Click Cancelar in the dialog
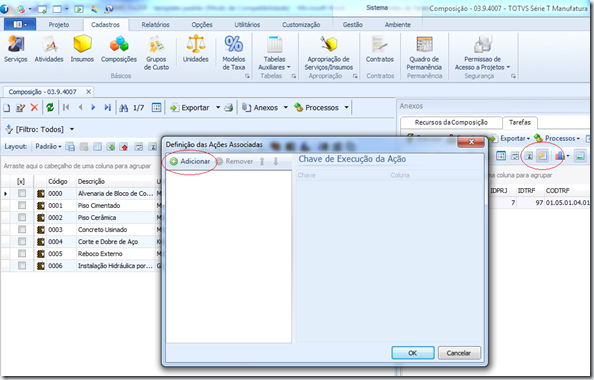 459,353
